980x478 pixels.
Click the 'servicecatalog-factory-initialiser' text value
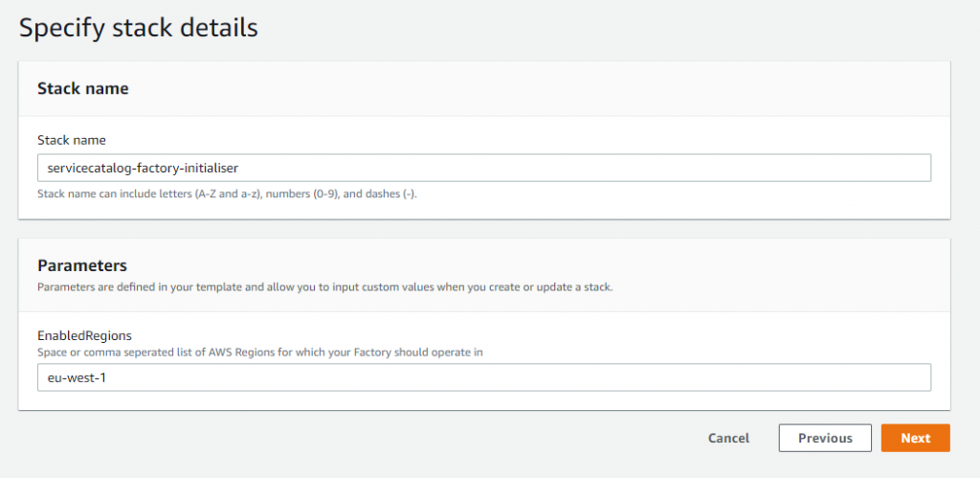(143, 168)
